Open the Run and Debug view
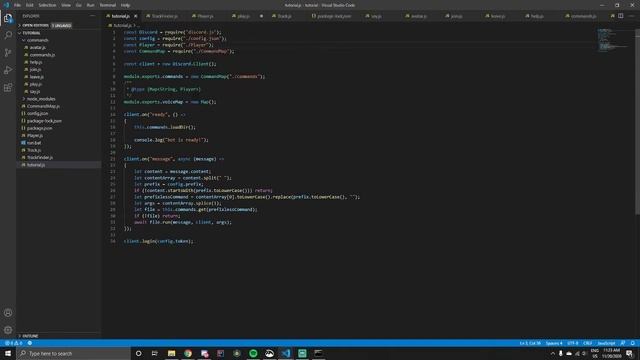 8,70
